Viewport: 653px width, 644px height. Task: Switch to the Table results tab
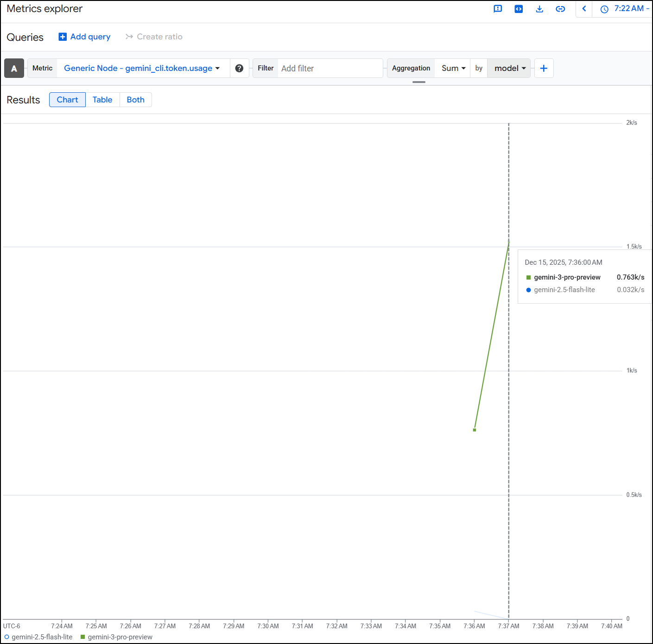(102, 100)
